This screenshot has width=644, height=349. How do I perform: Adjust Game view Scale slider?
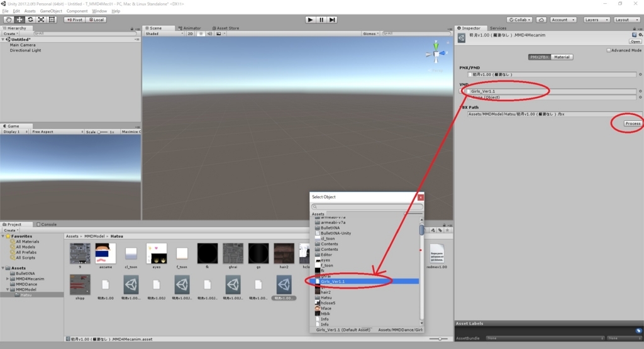coord(103,132)
